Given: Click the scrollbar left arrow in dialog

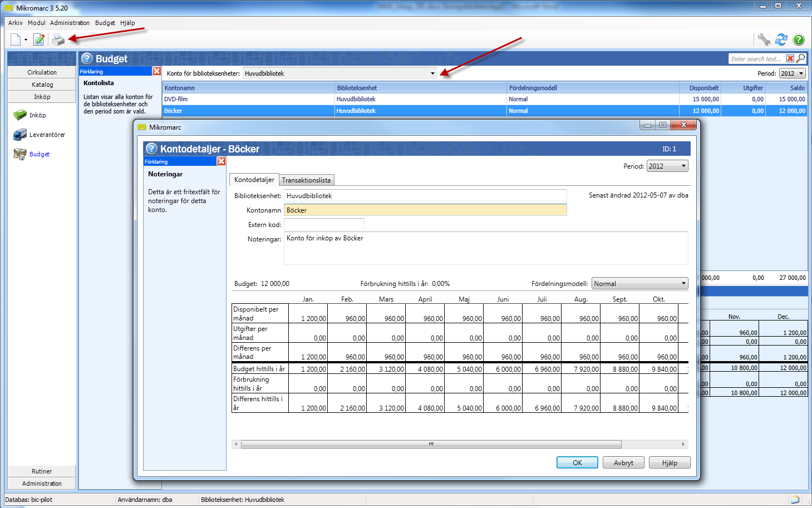Looking at the screenshot, I should [x=236, y=444].
